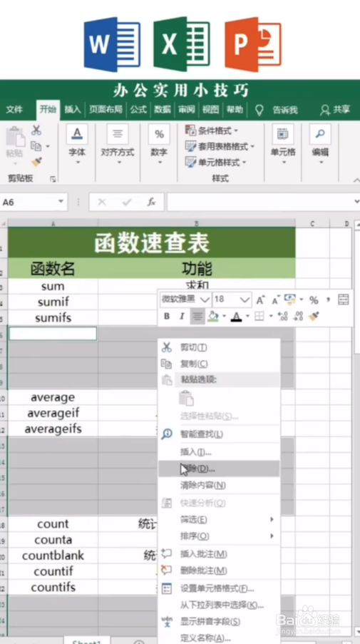Viewport: 360px width, 644px height.
Task: Toggle italic in mini toolbar
Action: point(182,316)
